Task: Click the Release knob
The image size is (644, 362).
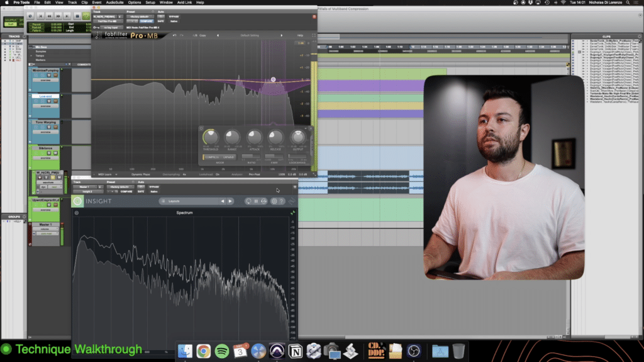Action: [x=275, y=137]
